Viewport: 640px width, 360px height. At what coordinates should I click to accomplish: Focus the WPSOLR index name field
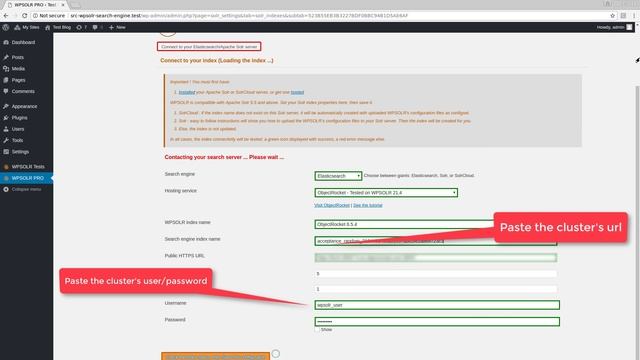(436, 224)
